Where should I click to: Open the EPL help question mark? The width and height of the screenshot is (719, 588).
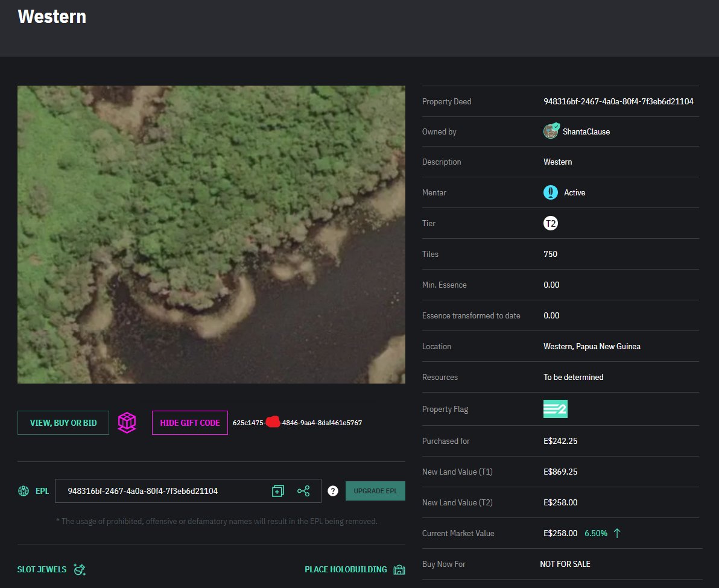[x=333, y=491]
